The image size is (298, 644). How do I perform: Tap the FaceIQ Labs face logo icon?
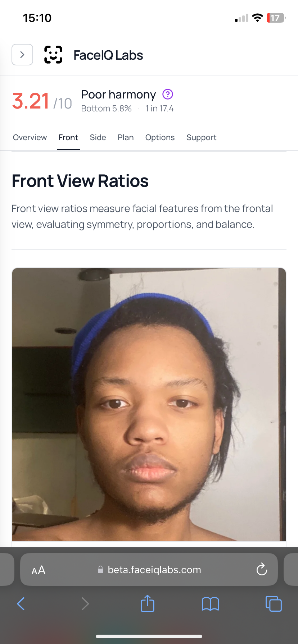pyautogui.click(x=53, y=55)
